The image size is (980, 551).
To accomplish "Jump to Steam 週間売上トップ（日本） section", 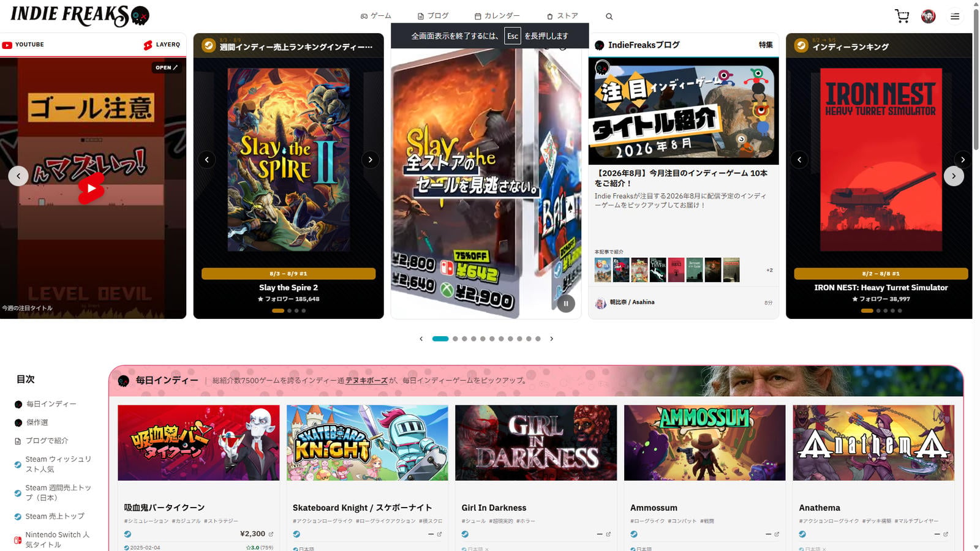I will point(53,492).
